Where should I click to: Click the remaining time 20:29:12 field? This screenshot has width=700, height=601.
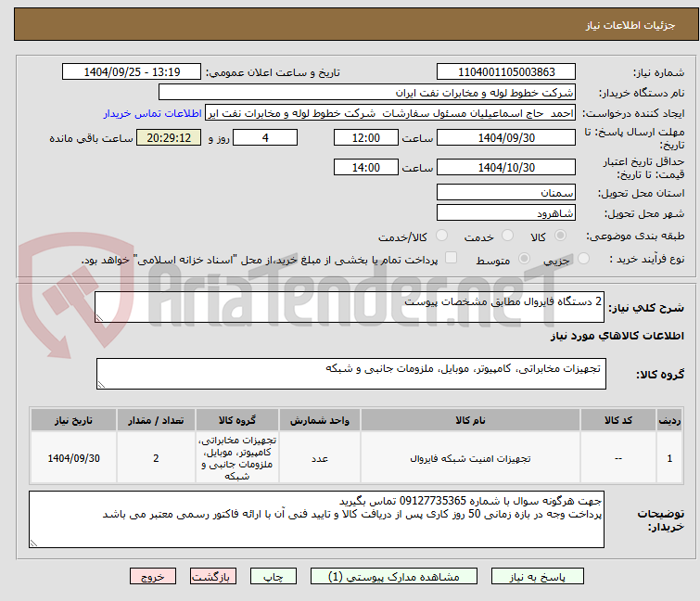[x=169, y=137]
